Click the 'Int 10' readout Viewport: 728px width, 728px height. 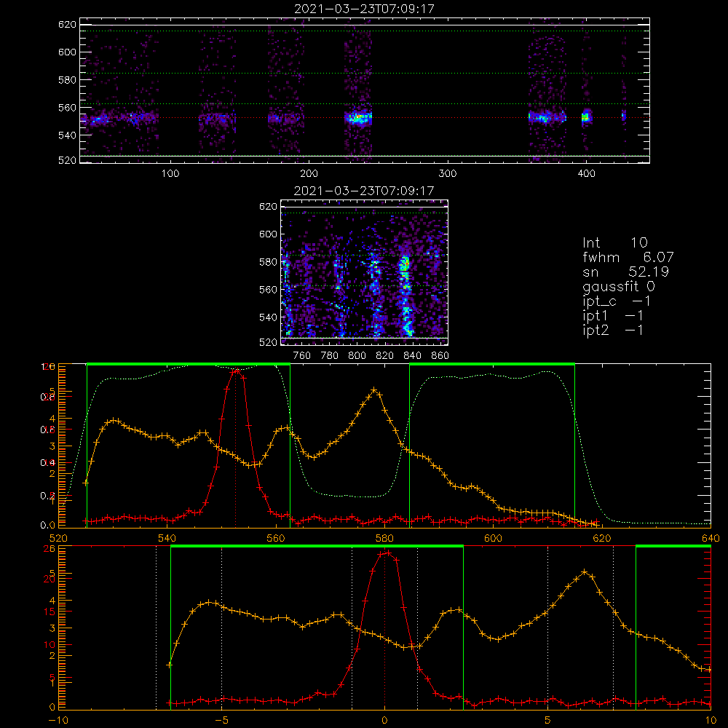(x=615, y=242)
